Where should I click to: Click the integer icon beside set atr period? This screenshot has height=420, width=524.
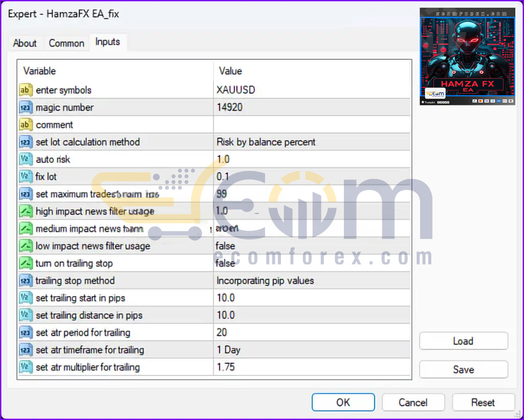(x=26, y=333)
